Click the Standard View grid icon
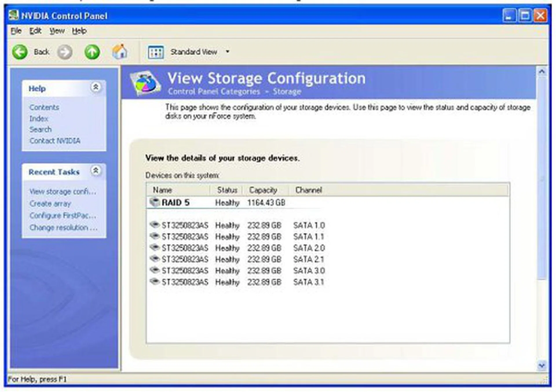The width and height of the screenshot is (556, 392). (156, 52)
